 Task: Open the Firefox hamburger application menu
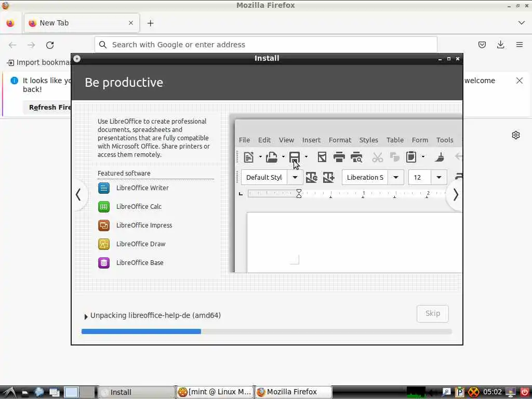(x=520, y=45)
